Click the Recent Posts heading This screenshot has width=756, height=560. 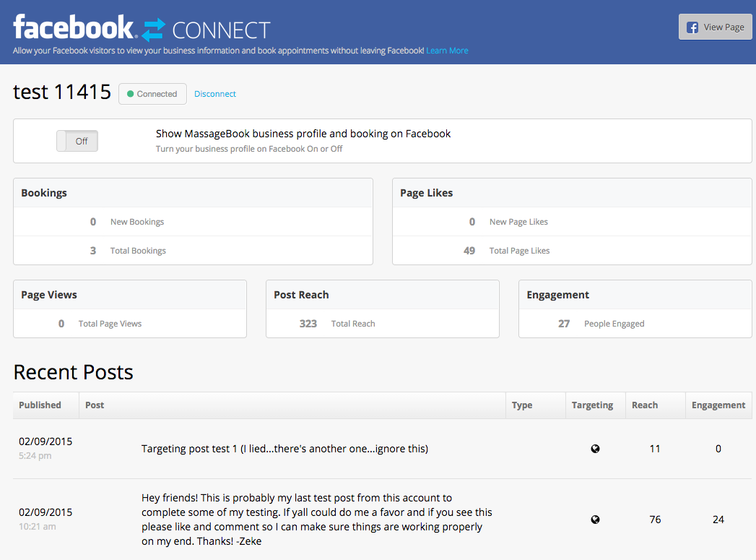[x=73, y=372]
